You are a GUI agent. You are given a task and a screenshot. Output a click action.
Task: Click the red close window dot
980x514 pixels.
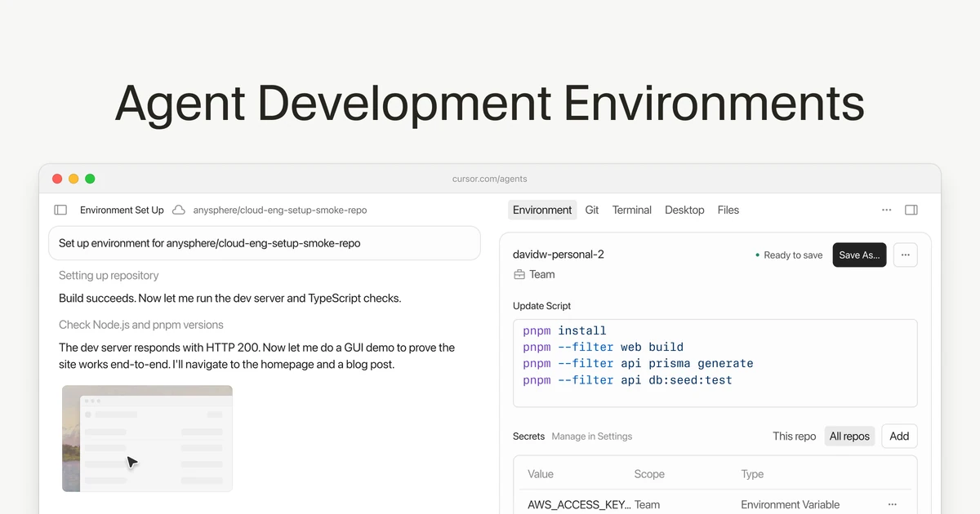(x=57, y=179)
